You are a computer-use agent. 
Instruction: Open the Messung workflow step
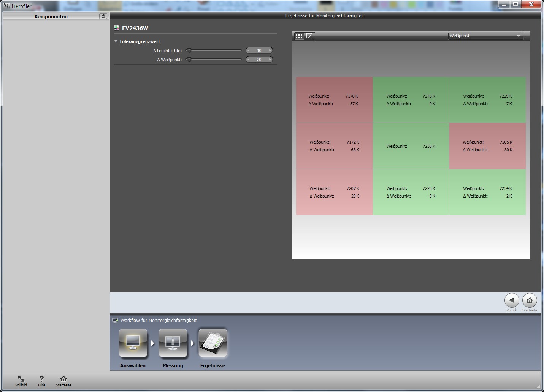173,343
